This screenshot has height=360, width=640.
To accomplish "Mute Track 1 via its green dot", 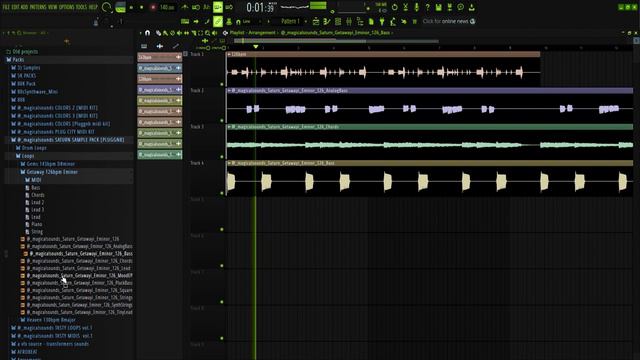I will click(x=222, y=84).
